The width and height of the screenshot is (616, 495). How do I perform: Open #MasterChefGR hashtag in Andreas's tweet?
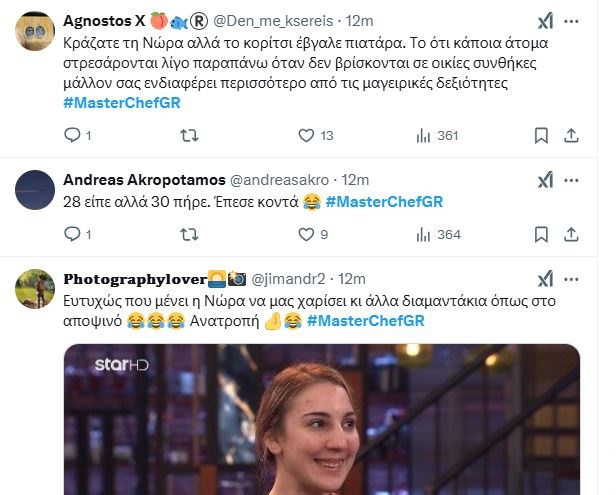click(x=384, y=202)
